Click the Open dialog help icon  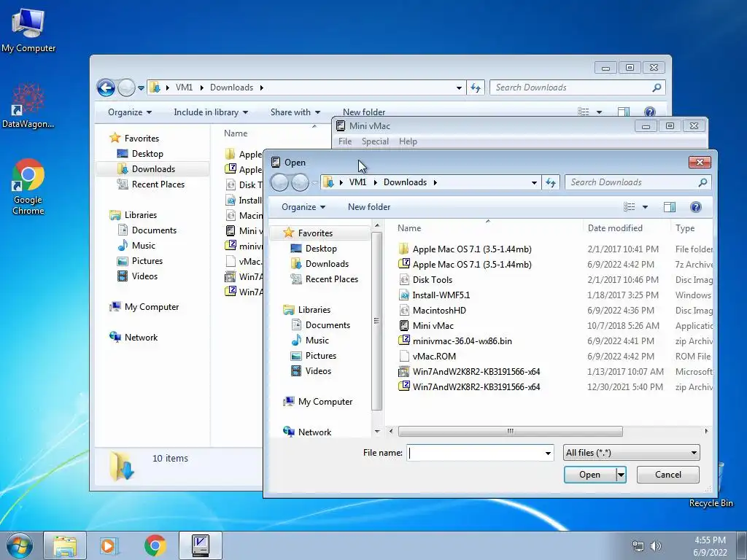click(x=695, y=206)
